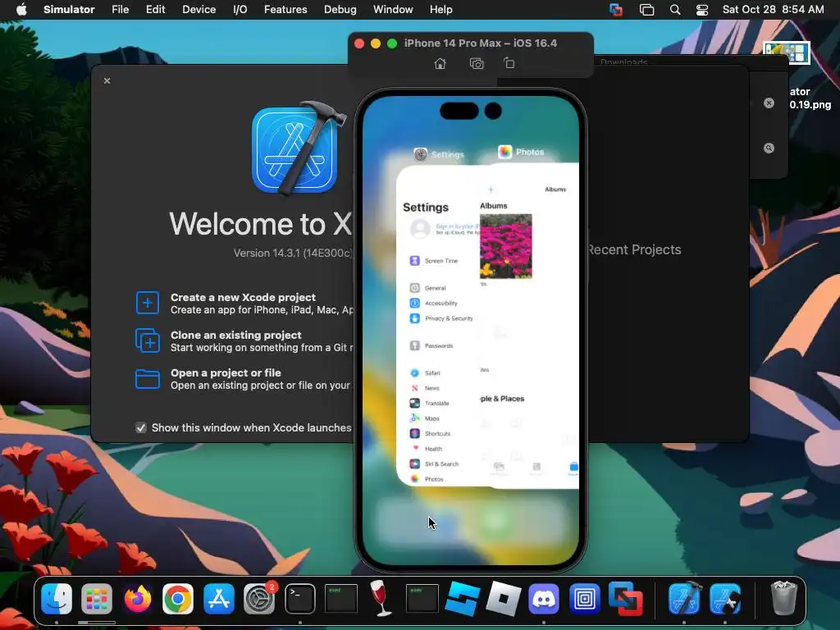
Task: Click the Spotlight search icon in menu bar
Action: pos(675,10)
